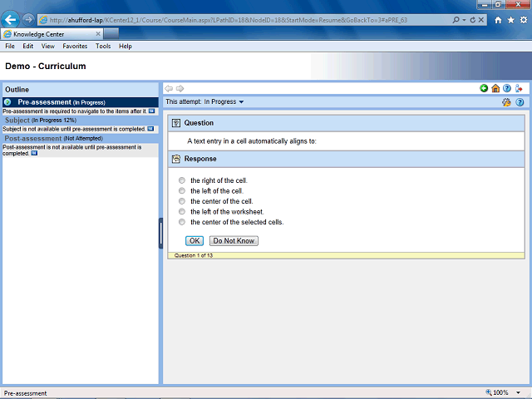
Task: Open the browser Home icon
Action: coord(498,20)
